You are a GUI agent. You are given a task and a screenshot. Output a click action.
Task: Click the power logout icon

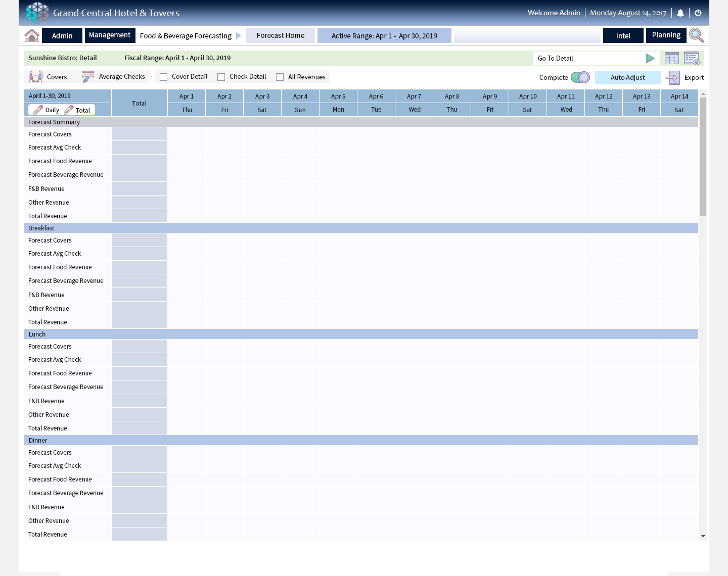tap(698, 13)
